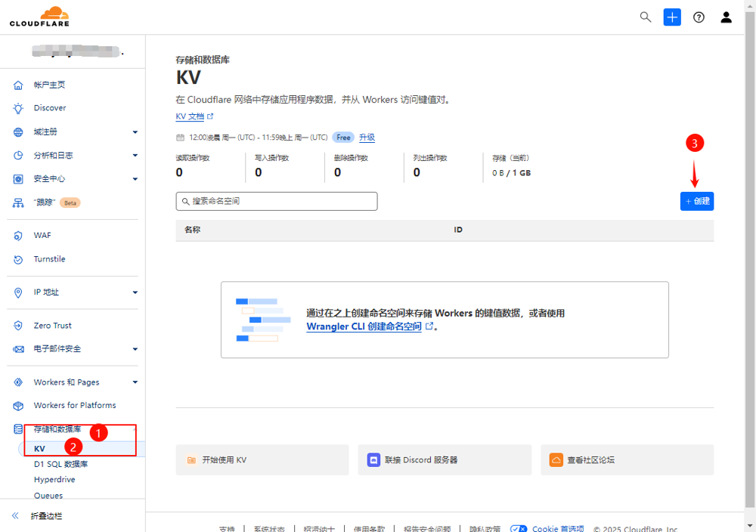
Task: Click the Discover lightbulb icon
Action: (18, 108)
